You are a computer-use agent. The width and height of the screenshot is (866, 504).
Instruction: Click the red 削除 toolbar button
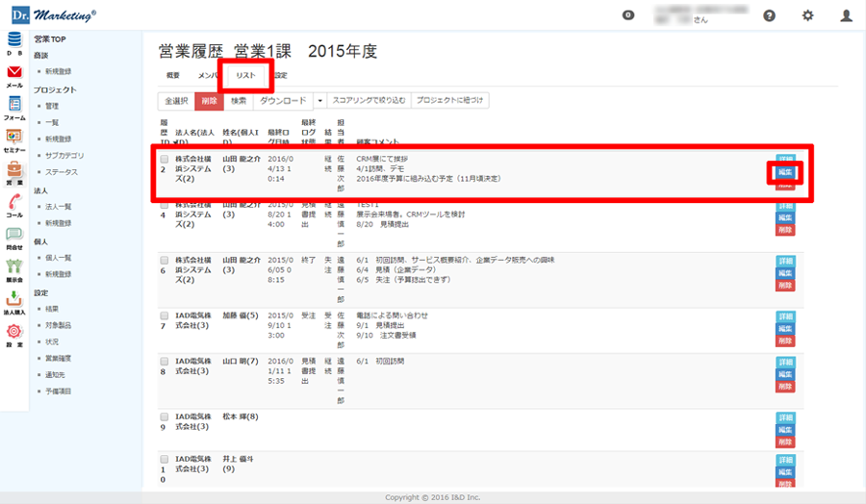[209, 100]
